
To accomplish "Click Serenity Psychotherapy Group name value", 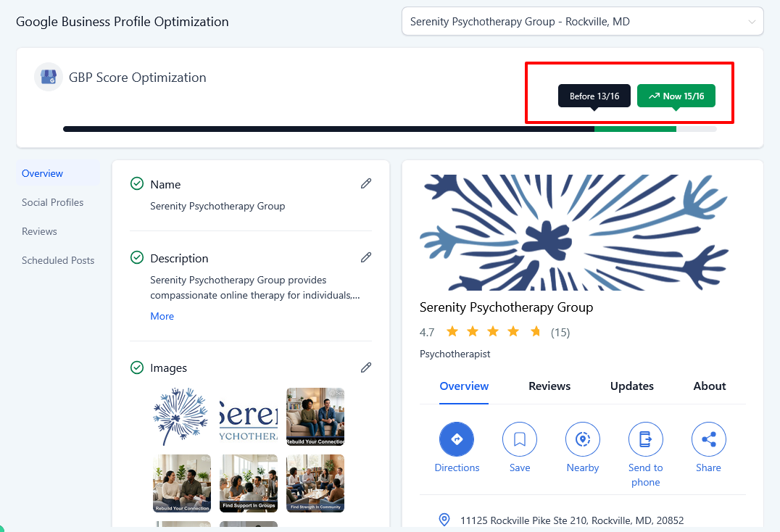I will pyautogui.click(x=217, y=206).
